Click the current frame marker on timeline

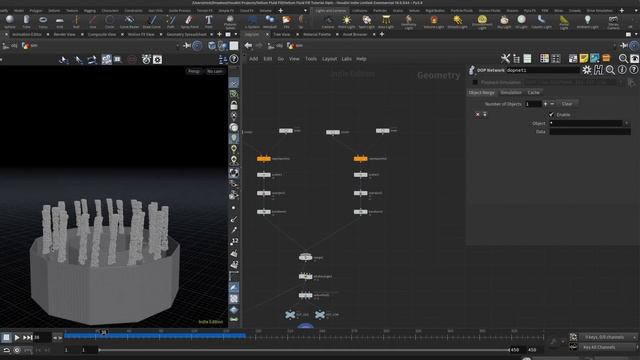104,332
